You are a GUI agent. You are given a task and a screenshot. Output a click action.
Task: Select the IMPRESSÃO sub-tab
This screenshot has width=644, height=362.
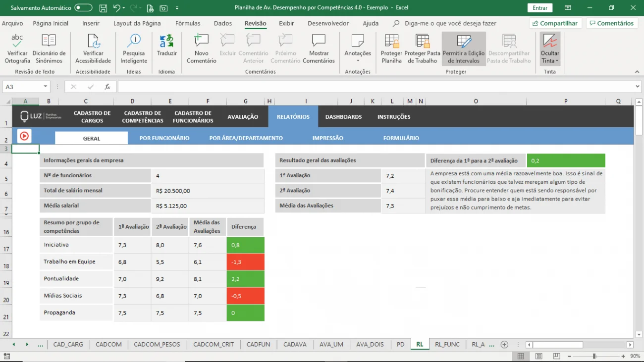coord(327,138)
